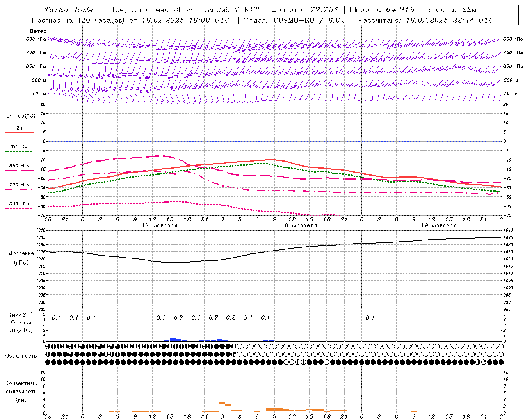This screenshot has height=420, width=525.
Task: Click the "700 гПа" temperature legend label
Action: click(19, 185)
